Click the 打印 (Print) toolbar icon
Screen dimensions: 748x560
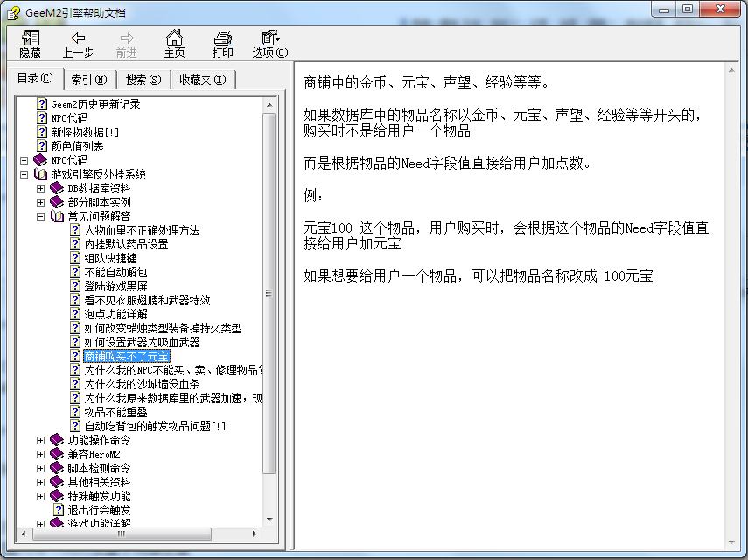point(222,42)
